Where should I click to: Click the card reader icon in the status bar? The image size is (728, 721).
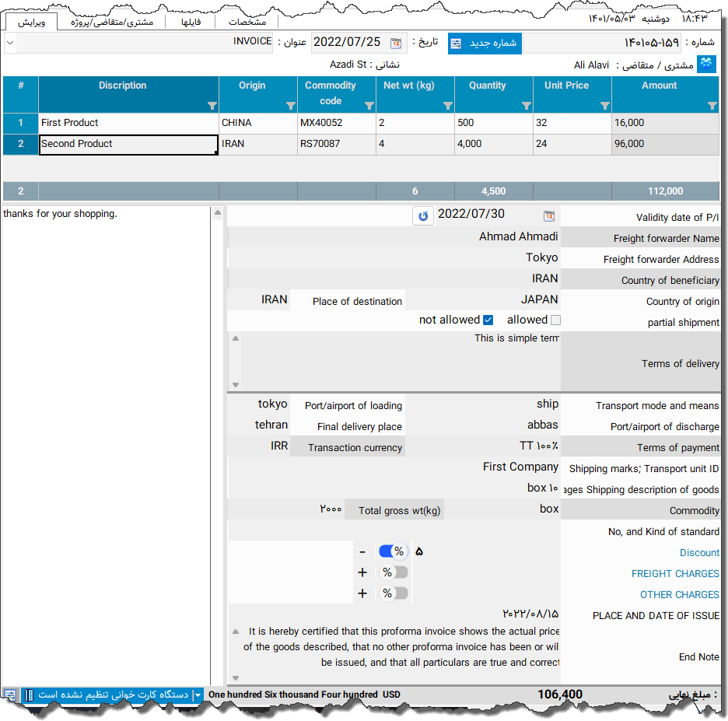point(29,695)
